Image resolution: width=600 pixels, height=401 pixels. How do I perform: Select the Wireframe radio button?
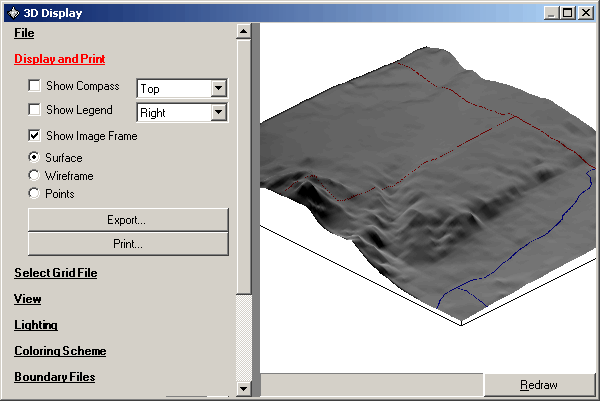(34, 175)
